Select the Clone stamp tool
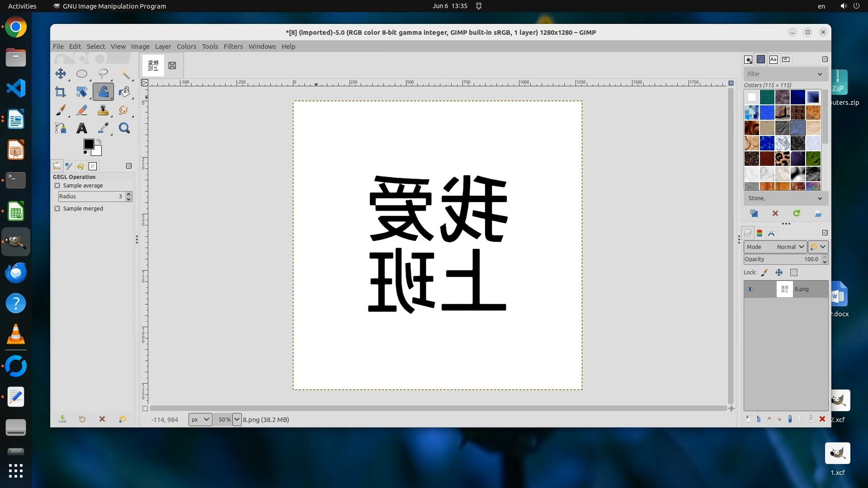Screen dimensions: 868x488 tap(103, 110)
